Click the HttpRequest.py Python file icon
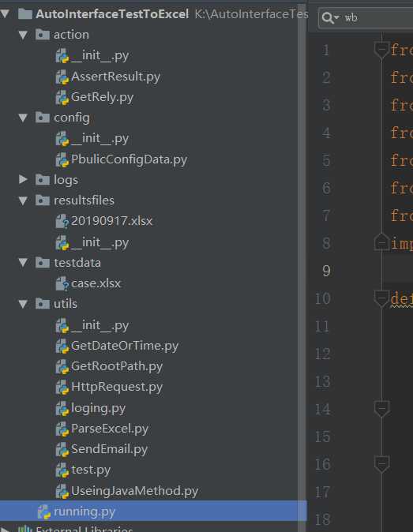 tap(62, 387)
